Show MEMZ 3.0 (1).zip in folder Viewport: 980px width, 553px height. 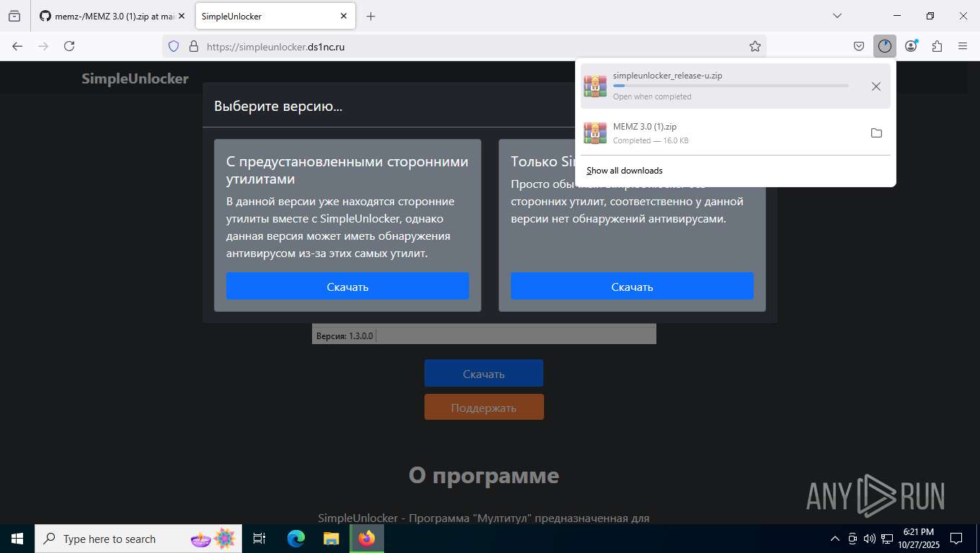(876, 133)
